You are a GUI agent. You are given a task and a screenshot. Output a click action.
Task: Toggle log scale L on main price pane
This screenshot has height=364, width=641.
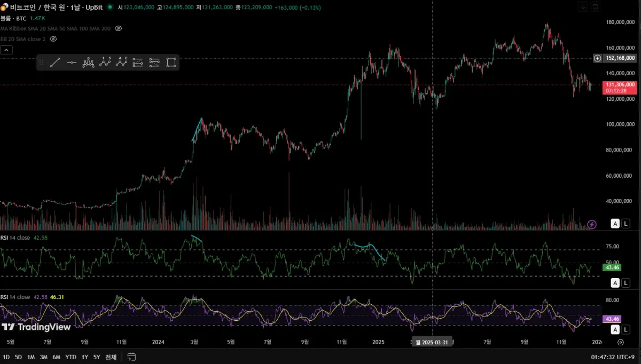point(626,224)
